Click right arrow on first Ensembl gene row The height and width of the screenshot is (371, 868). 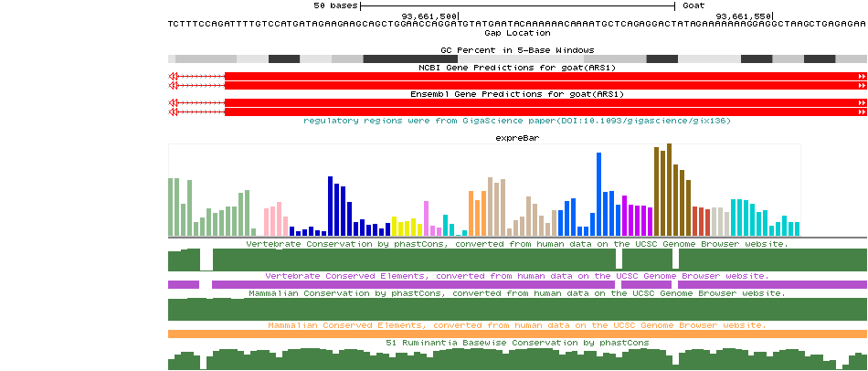click(x=862, y=102)
